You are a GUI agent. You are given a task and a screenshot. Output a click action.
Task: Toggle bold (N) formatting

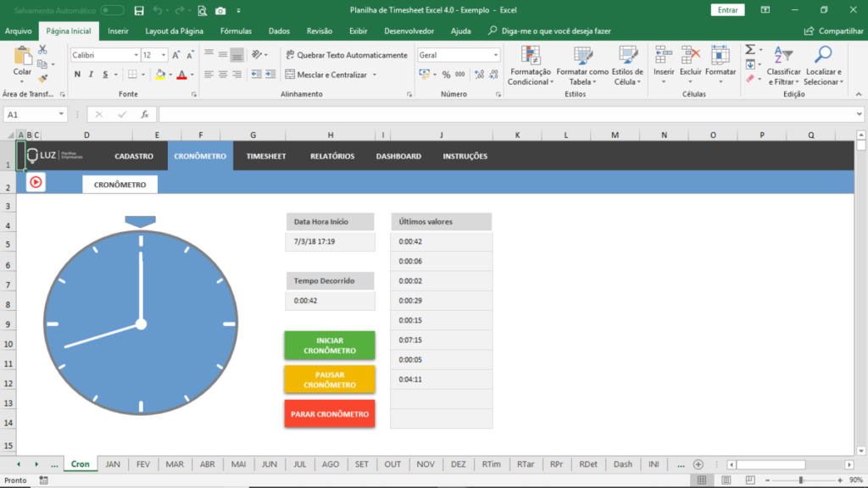(x=78, y=75)
